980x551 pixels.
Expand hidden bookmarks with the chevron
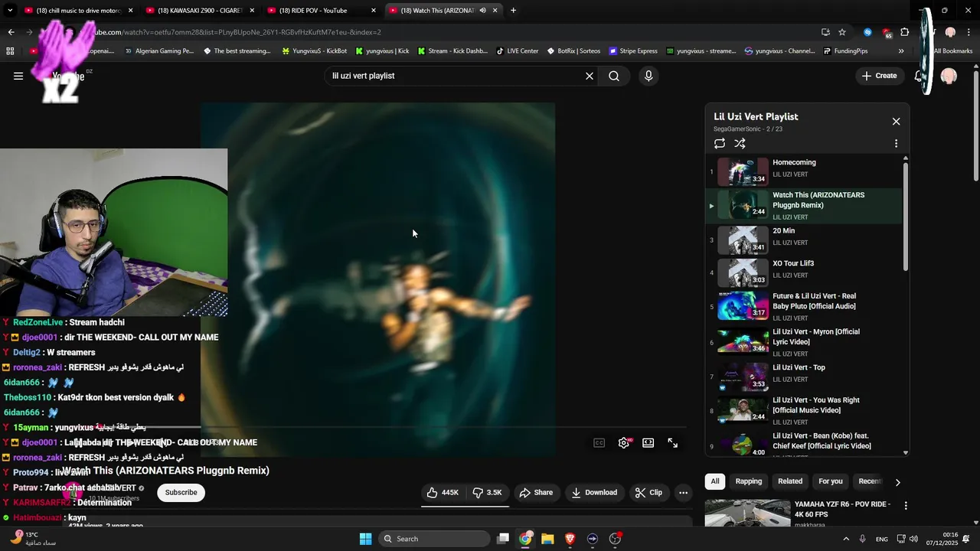click(901, 51)
